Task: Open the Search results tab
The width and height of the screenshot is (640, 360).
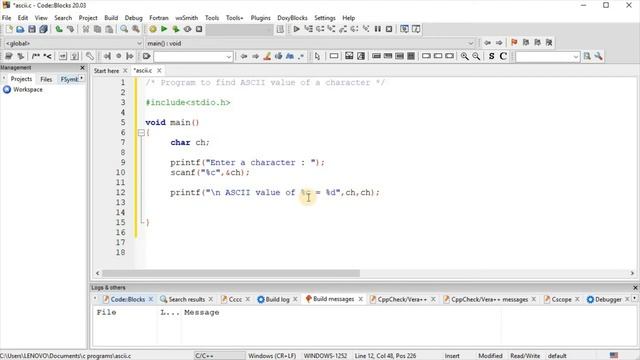Action: coord(187,299)
